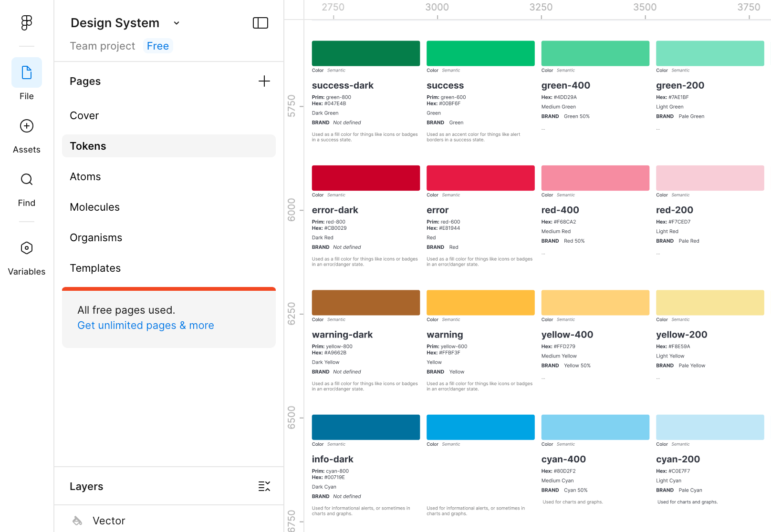Click the Layers panel heading
The width and height of the screenshot is (771, 532).
86,486
